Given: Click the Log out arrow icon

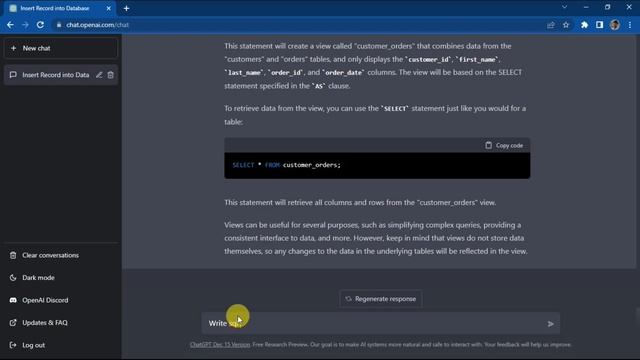Looking at the screenshot, I should (13, 345).
